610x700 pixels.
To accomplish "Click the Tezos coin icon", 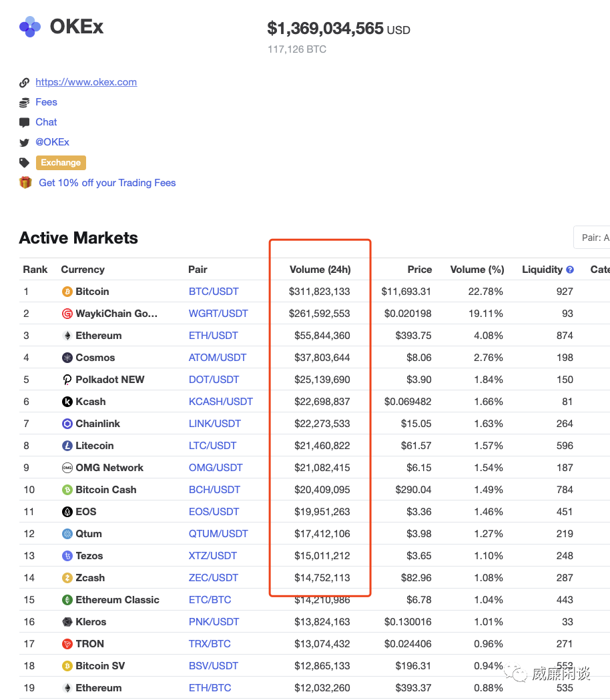I will (x=67, y=556).
